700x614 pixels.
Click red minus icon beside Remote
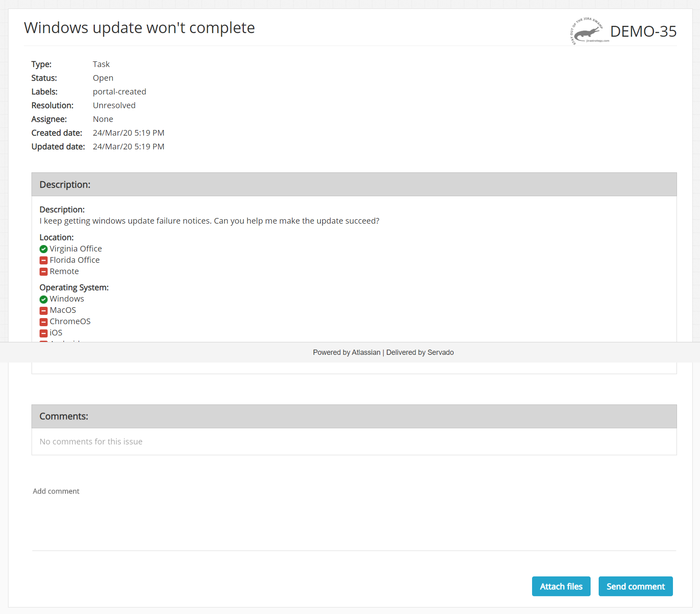[x=44, y=272]
